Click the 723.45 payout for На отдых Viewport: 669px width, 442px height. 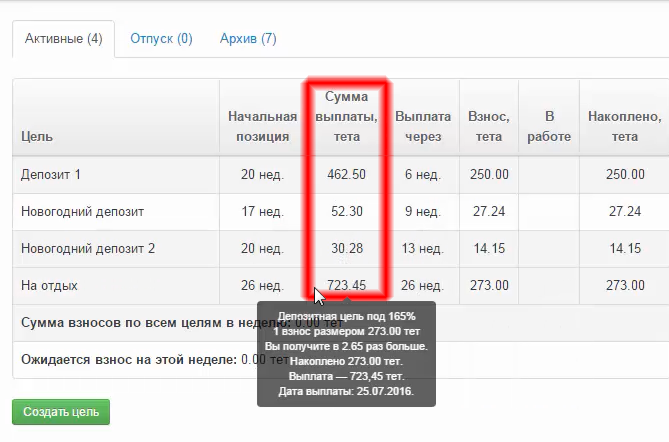click(346, 286)
